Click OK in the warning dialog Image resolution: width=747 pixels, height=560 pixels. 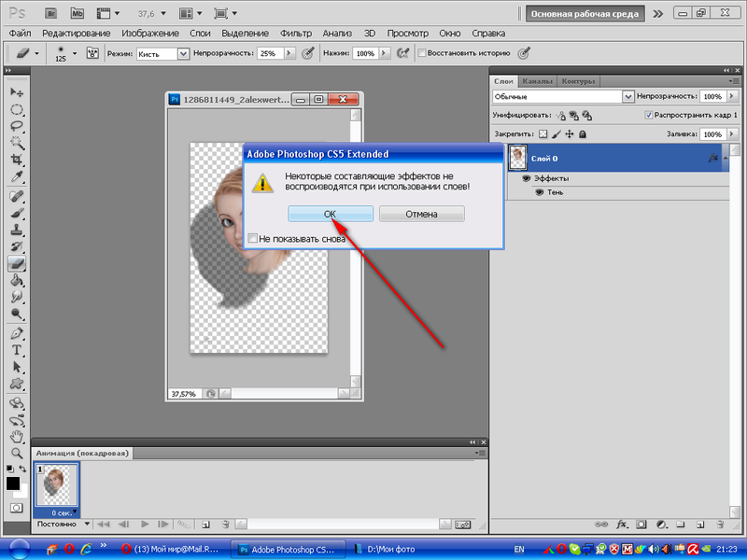point(331,214)
